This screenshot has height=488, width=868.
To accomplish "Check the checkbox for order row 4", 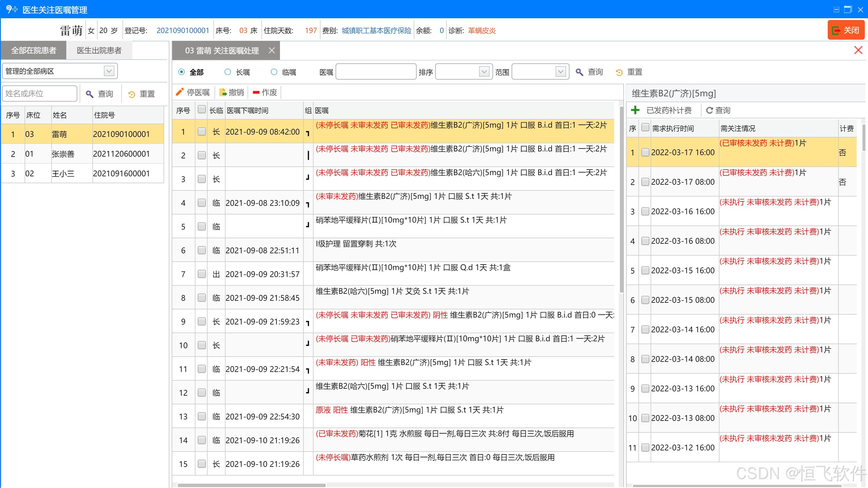I will [202, 203].
